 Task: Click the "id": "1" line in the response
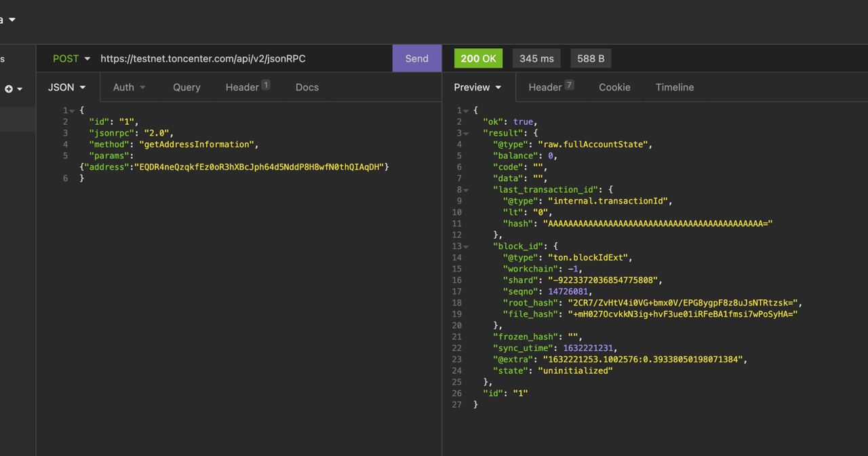point(505,394)
